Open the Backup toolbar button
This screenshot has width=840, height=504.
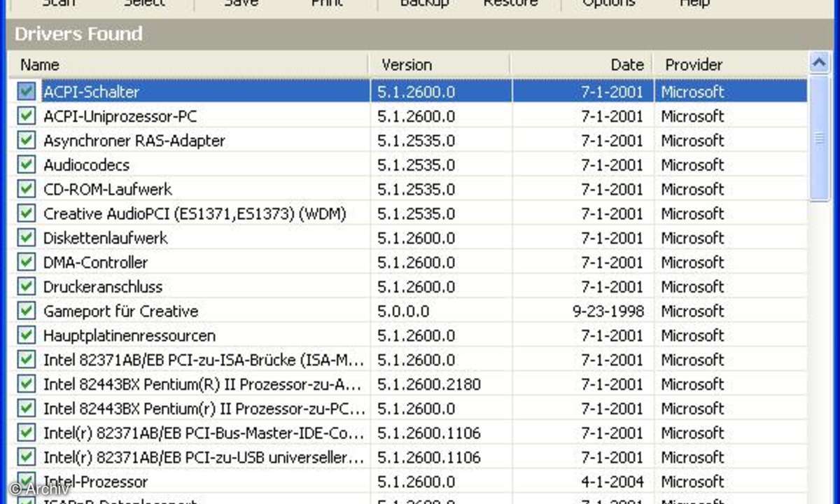[424, 3]
